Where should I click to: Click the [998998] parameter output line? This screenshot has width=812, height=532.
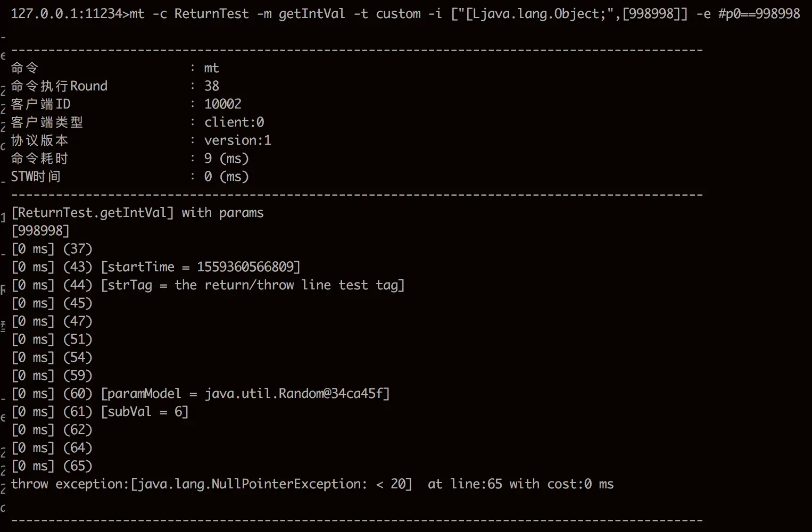[40, 231]
